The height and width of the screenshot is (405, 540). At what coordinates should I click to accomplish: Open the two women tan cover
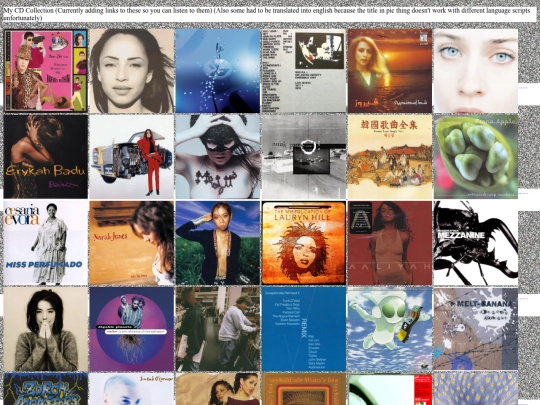(x=218, y=389)
